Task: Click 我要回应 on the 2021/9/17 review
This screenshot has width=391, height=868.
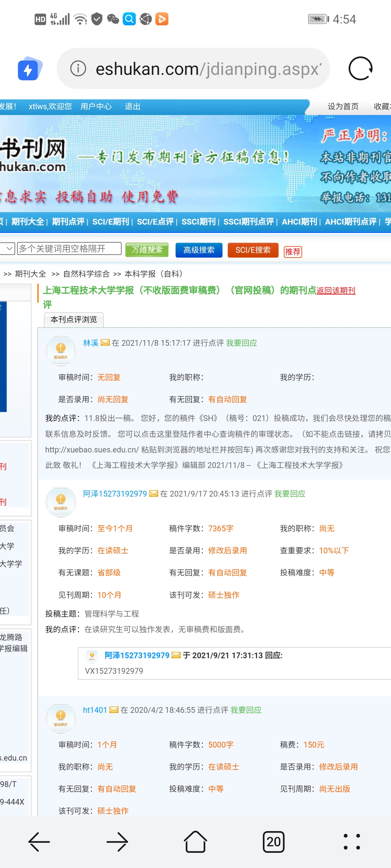Action: click(x=290, y=493)
